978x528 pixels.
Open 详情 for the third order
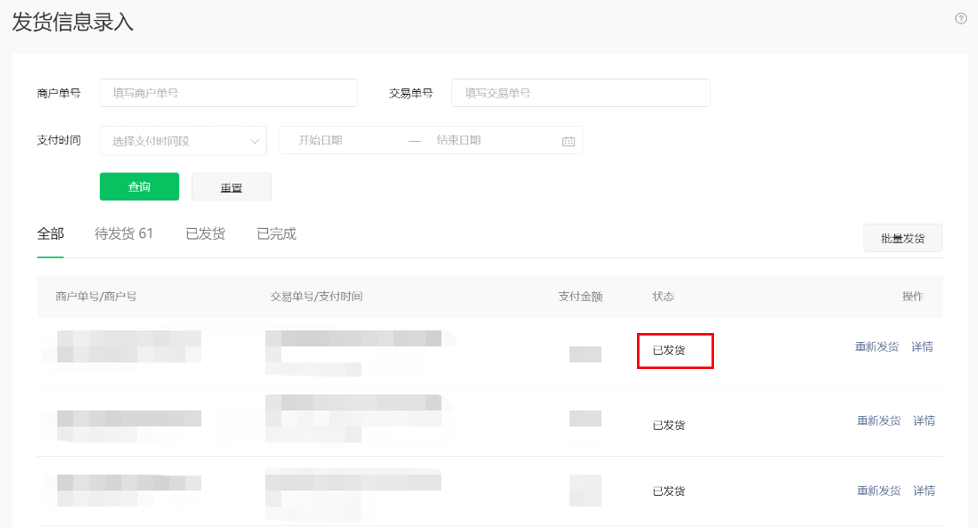point(924,491)
